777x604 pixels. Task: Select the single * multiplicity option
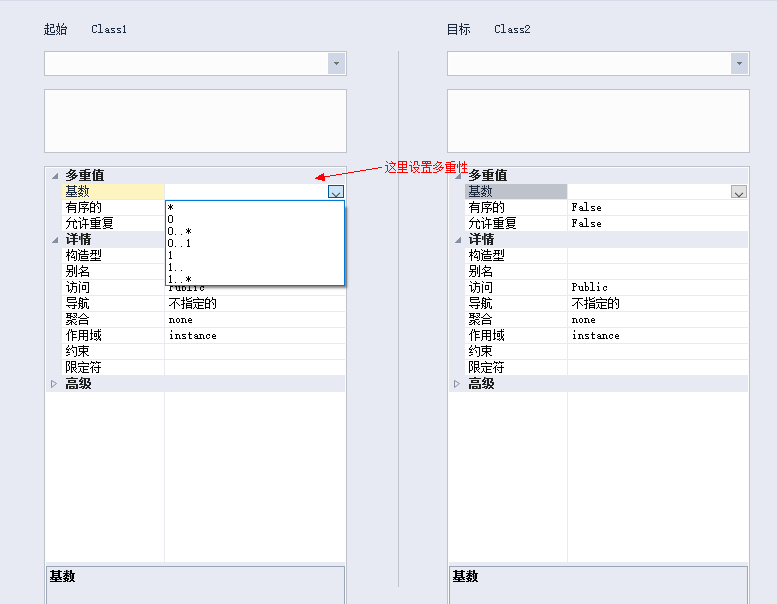click(171, 207)
